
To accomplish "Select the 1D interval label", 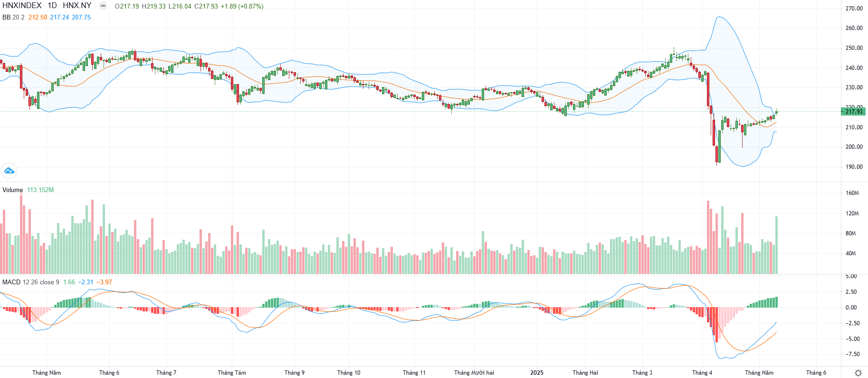I will (x=52, y=6).
